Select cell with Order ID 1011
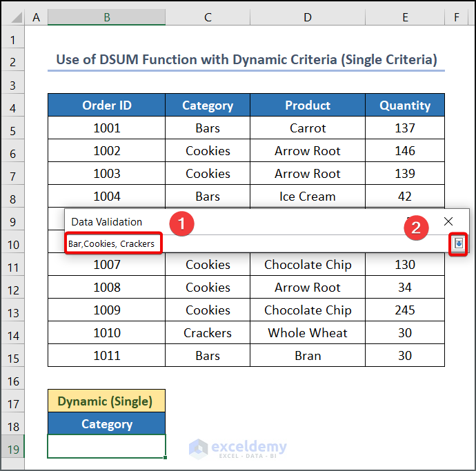The image size is (476, 471). [x=106, y=356]
